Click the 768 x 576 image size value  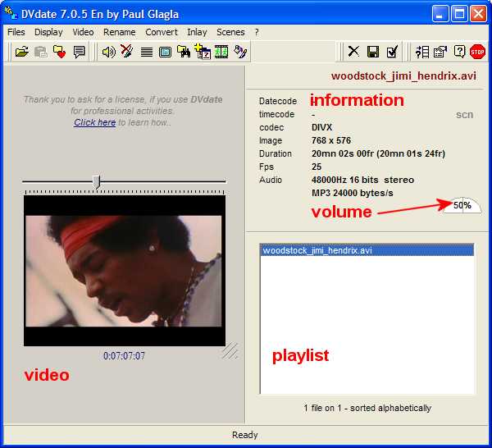[x=331, y=140]
